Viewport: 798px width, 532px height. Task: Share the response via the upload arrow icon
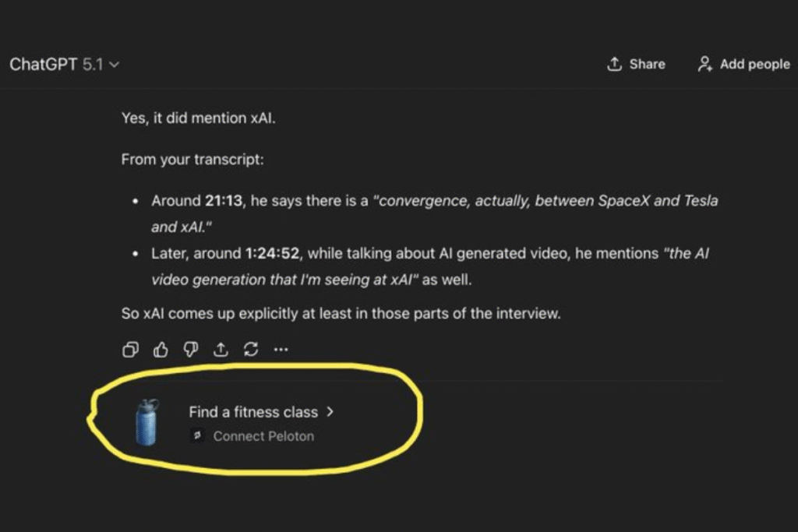point(221,350)
